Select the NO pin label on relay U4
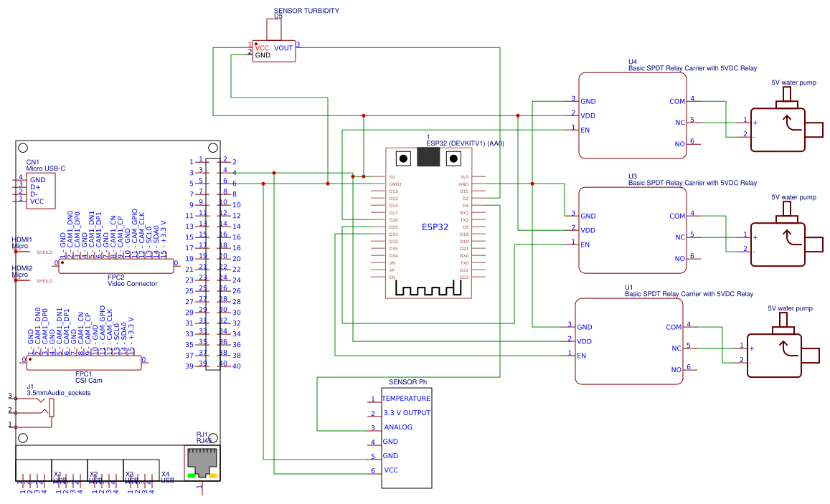 tap(679, 144)
